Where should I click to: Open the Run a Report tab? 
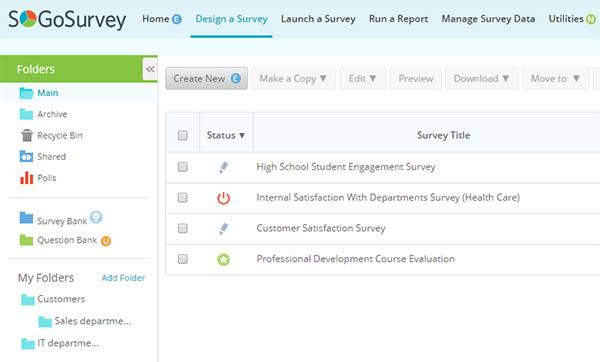pos(398,19)
